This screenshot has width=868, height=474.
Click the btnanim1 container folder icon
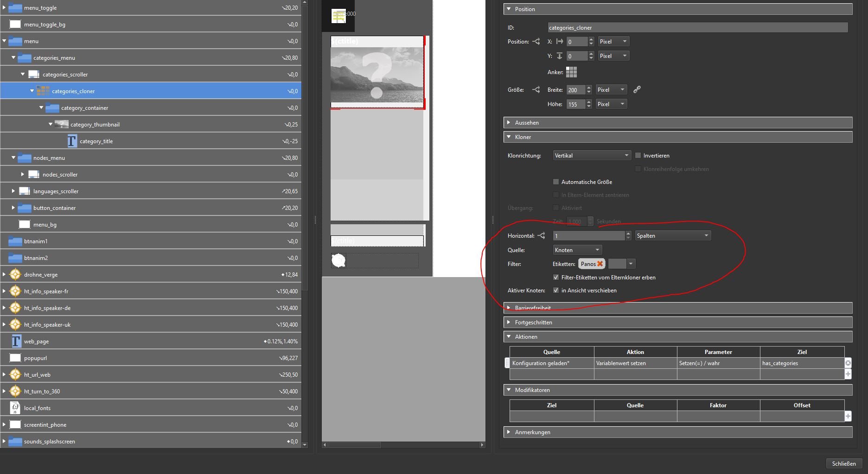pyautogui.click(x=15, y=241)
